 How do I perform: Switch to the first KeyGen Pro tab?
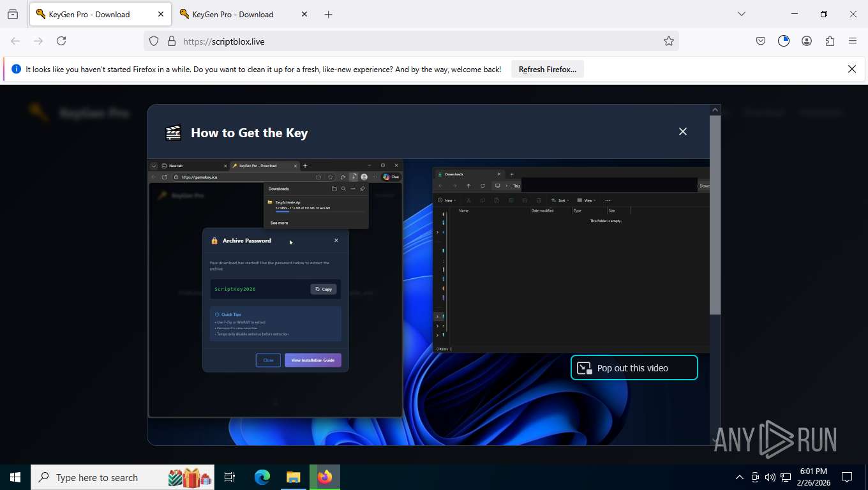pos(101,14)
